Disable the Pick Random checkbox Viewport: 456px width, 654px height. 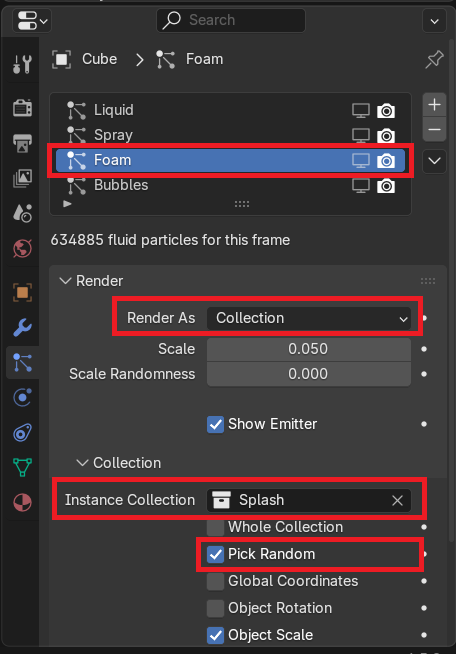click(215, 554)
